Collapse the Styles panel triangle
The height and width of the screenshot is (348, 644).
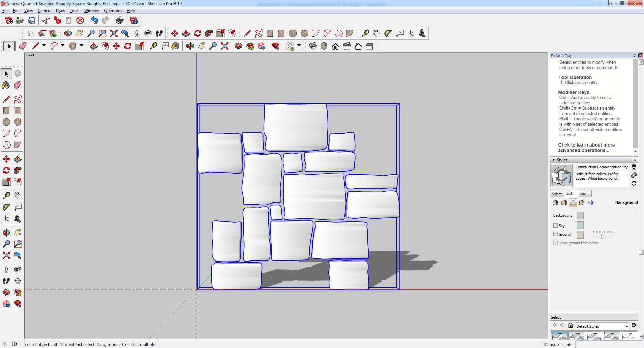(554, 160)
